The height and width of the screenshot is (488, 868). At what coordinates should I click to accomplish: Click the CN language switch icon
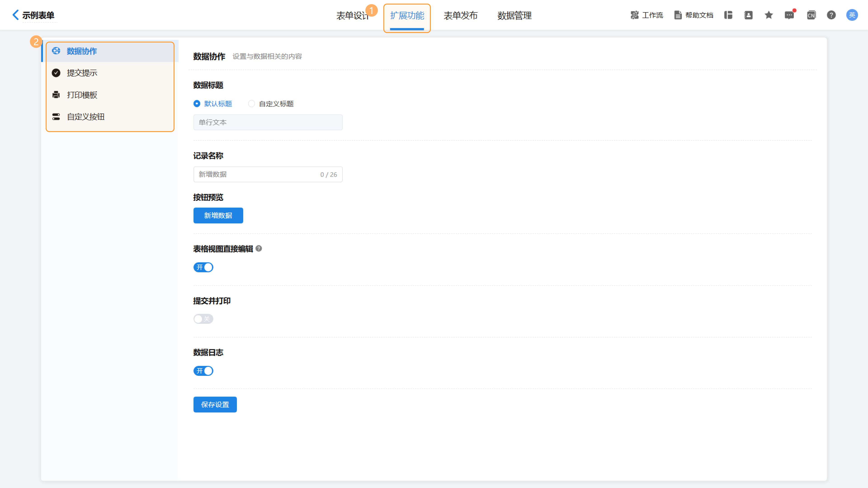pyautogui.click(x=811, y=15)
